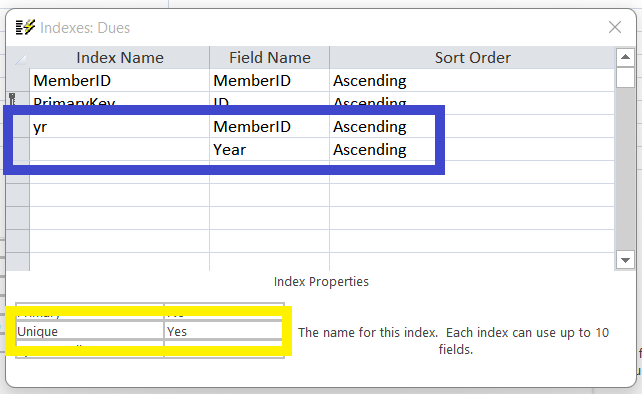The width and height of the screenshot is (642, 394).
Task: Select the yr index name cell
Action: [120, 127]
